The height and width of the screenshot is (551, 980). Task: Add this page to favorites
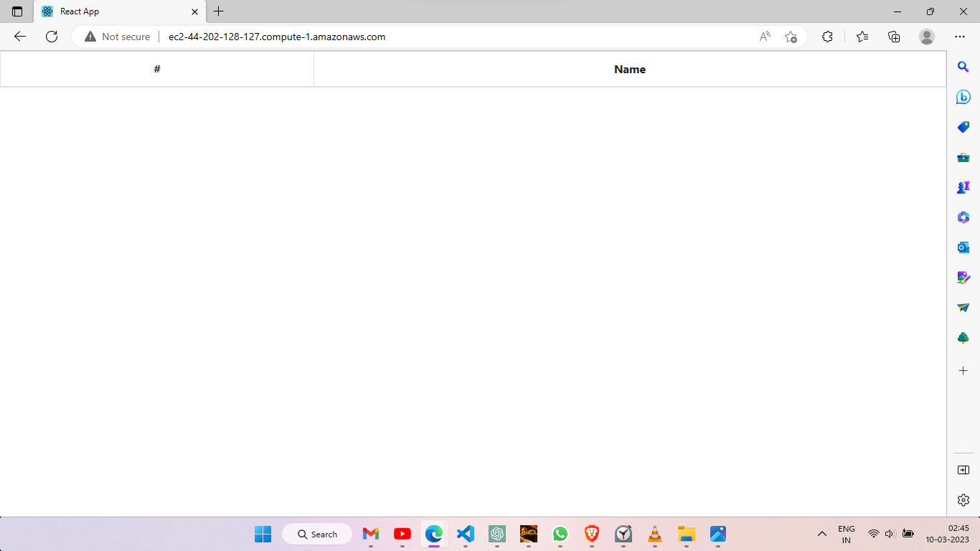tap(791, 37)
